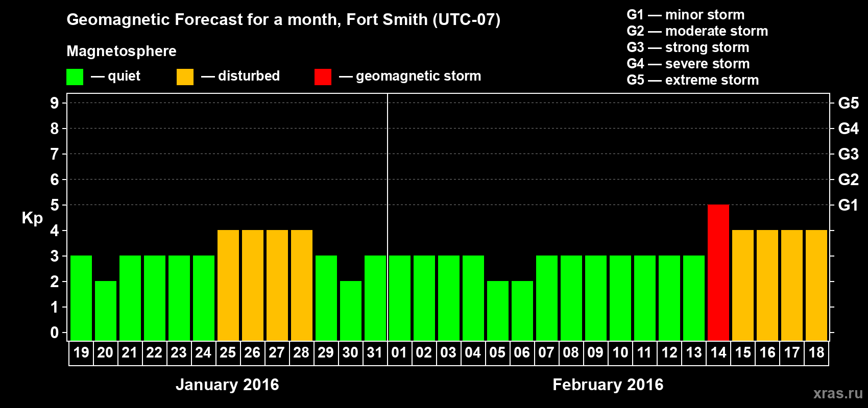Click the orange bar for February 18
The width and height of the screenshot is (868, 408).
pyautogui.click(x=816, y=285)
